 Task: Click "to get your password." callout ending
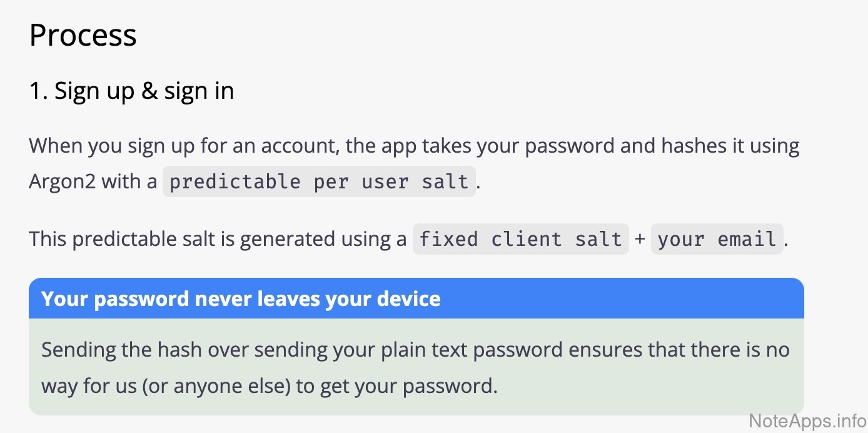click(x=396, y=385)
